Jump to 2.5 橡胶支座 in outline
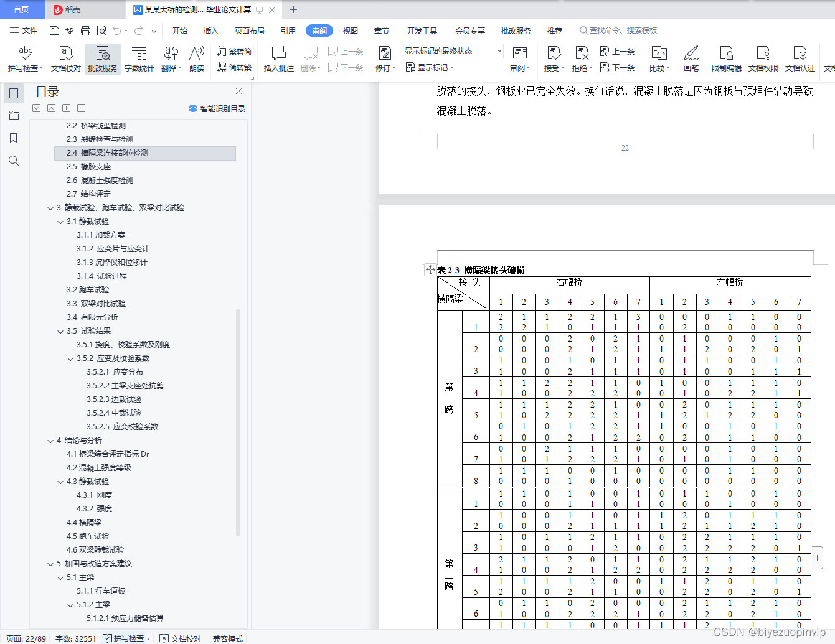The width and height of the screenshot is (835, 644). pos(88,167)
